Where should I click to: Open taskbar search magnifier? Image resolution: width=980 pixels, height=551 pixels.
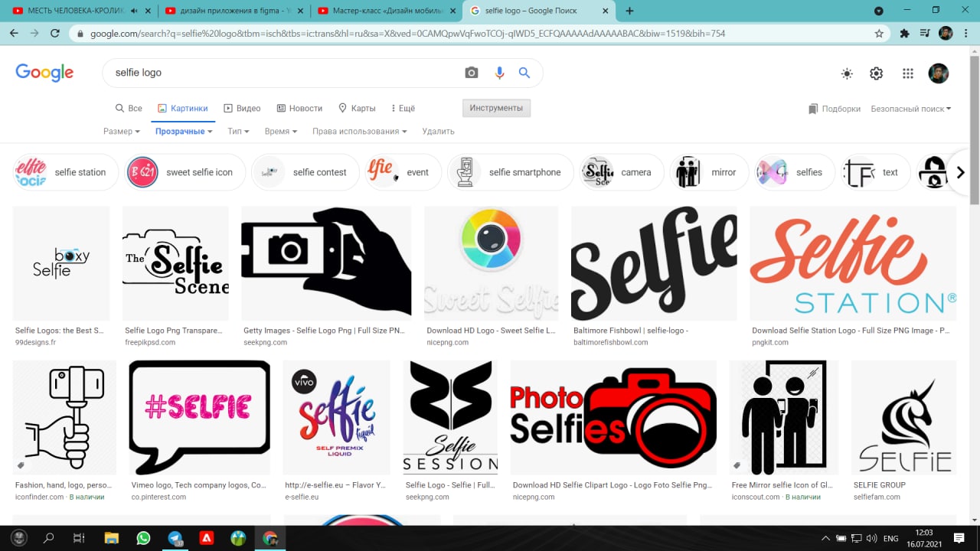(49, 538)
